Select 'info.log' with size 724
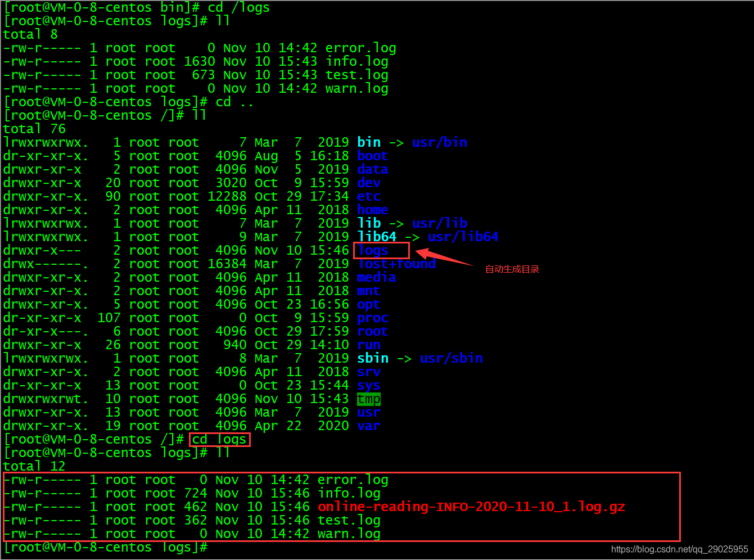Image resolution: width=754 pixels, height=560 pixels. pos(349,494)
